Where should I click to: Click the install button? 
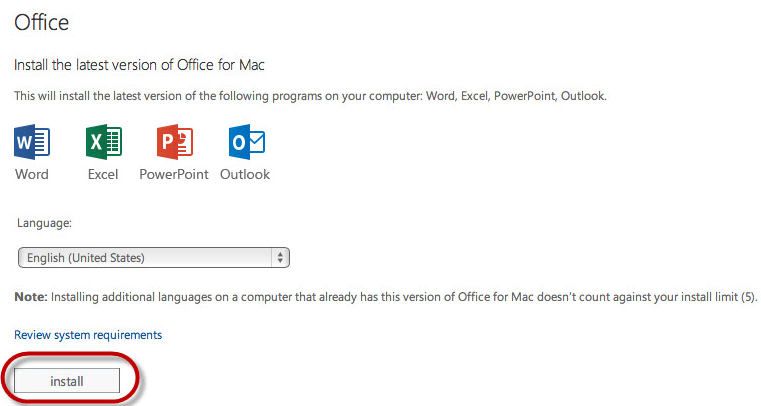[x=67, y=381]
